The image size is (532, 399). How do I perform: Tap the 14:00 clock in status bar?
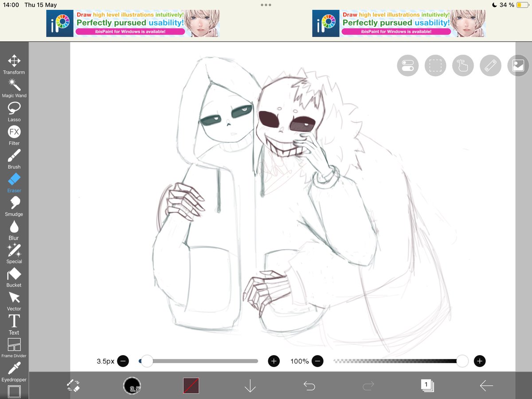(10, 5)
